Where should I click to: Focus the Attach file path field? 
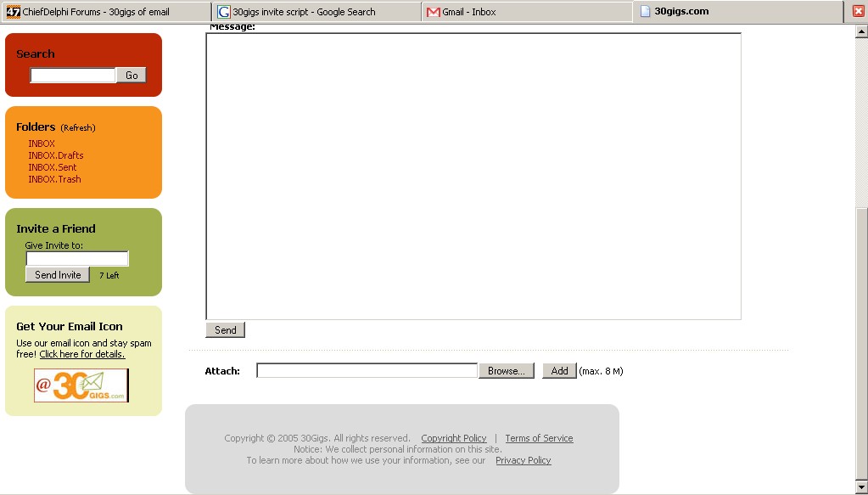coord(367,371)
